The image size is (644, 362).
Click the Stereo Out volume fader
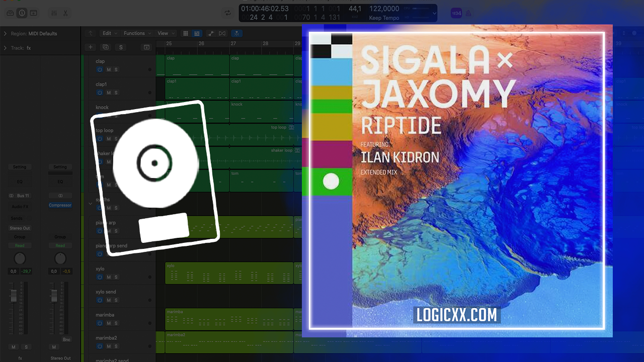click(x=54, y=295)
